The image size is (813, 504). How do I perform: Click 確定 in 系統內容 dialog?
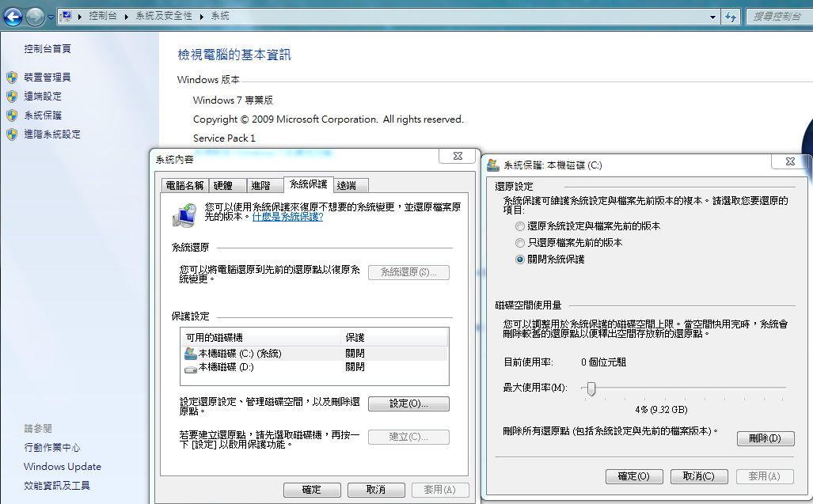(x=312, y=490)
